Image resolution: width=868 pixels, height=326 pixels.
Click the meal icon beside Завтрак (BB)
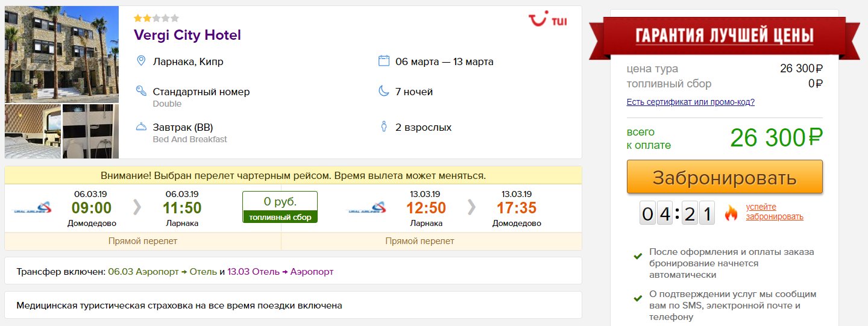click(141, 127)
